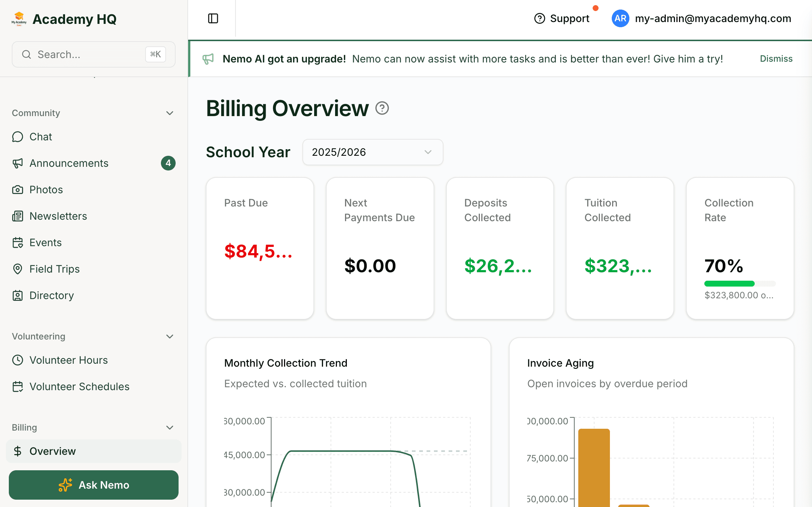Open the Tuition Collected card
Image resolution: width=812 pixels, height=507 pixels.
(x=620, y=248)
